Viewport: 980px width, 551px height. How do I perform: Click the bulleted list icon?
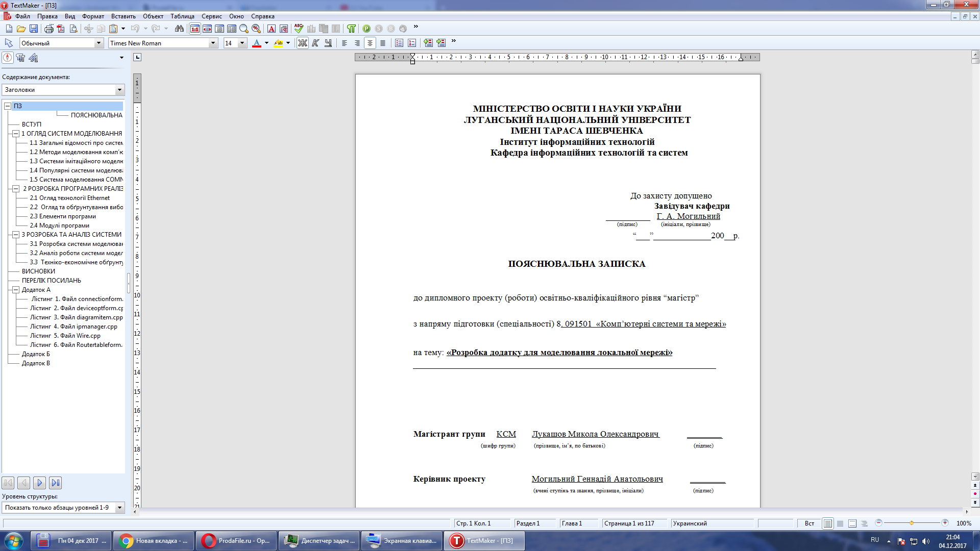click(x=399, y=43)
